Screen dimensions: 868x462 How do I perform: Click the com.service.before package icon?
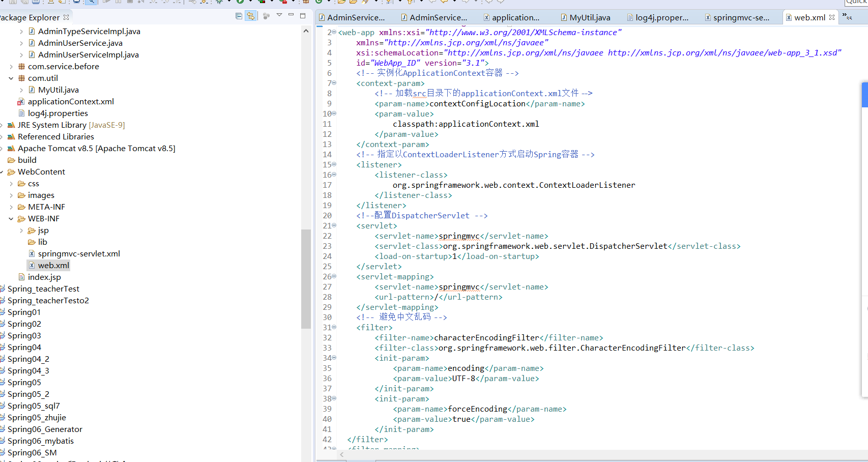[x=21, y=67]
